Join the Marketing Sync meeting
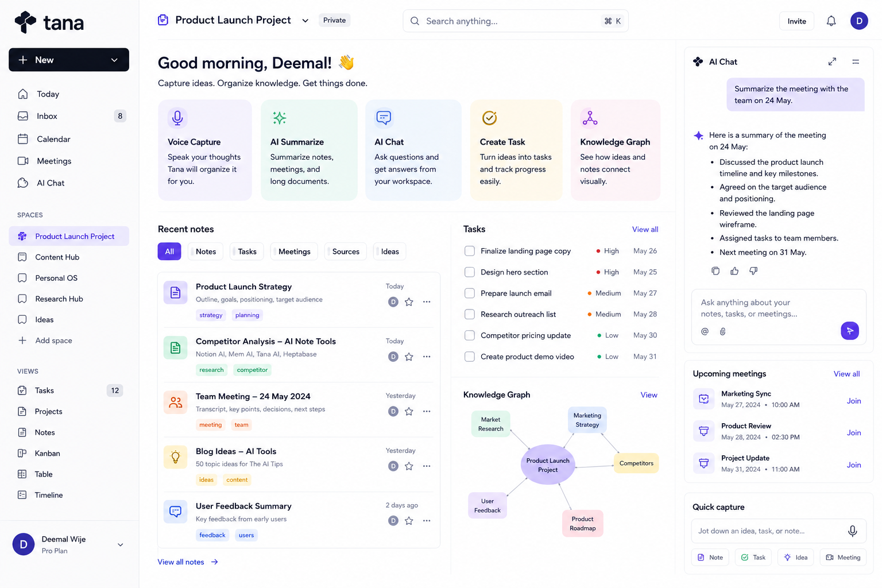 tap(854, 401)
